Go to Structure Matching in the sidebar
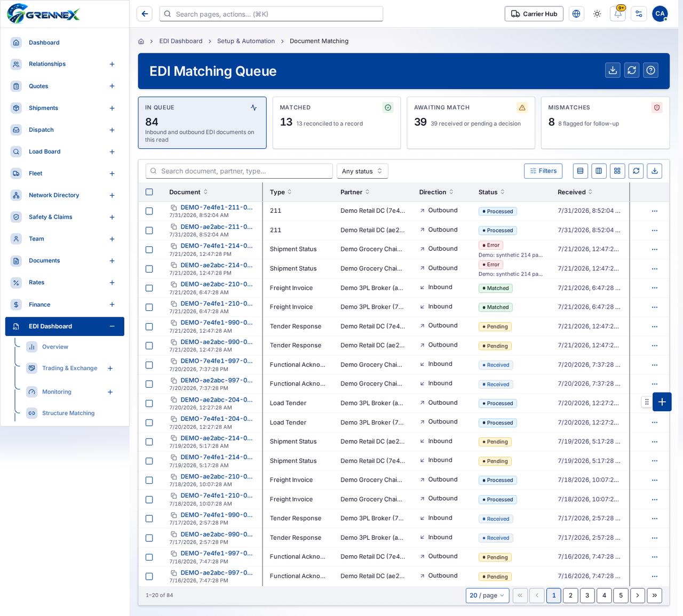 pos(68,413)
